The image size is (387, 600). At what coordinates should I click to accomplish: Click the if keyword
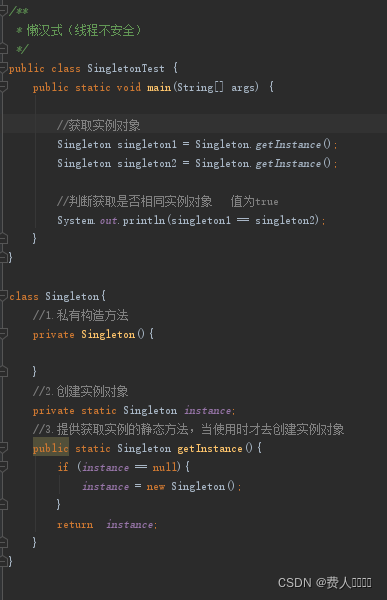click(x=63, y=467)
